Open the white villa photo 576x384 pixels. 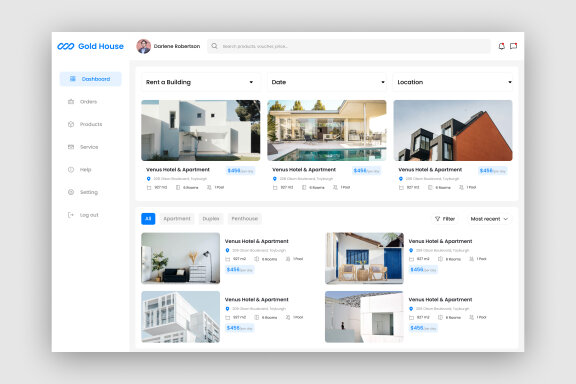(x=201, y=130)
